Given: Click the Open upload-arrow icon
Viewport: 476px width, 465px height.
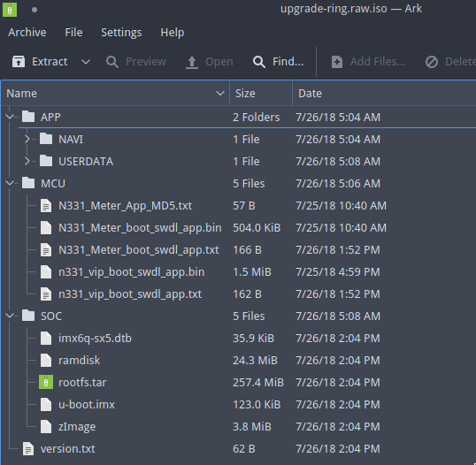Looking at the screenshot, I should point(192,62).
